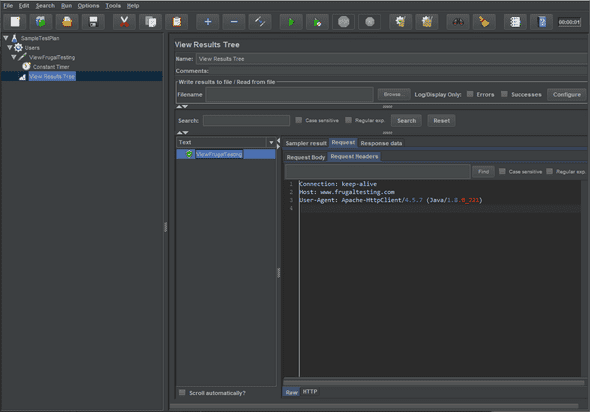Open the Run menu
Screen dimensions: 590x412
(x=67, y=6)
